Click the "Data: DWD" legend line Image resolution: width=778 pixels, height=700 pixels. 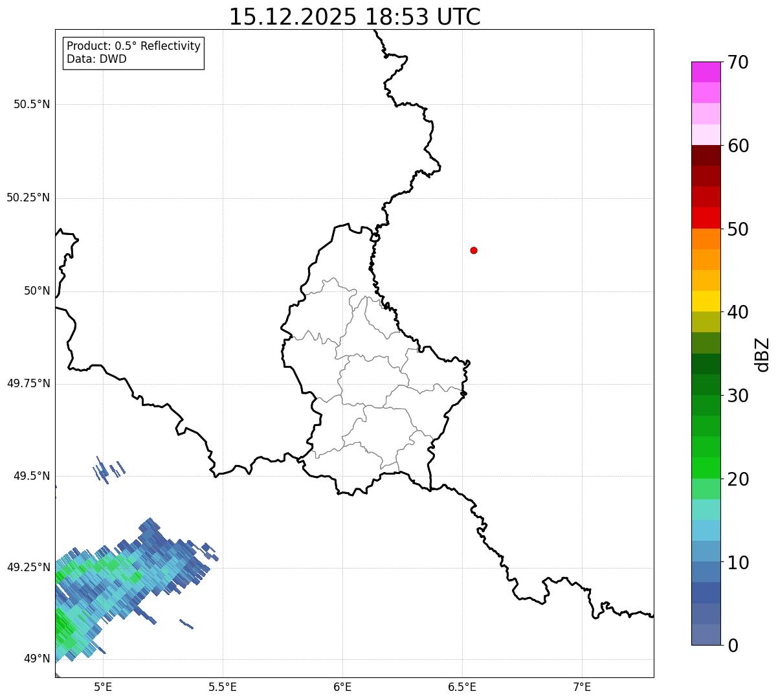(x=97, y=59)
